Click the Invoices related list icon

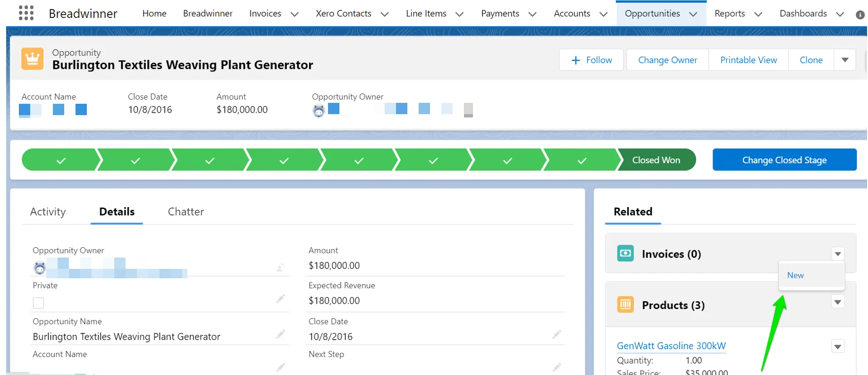point(625,253)
